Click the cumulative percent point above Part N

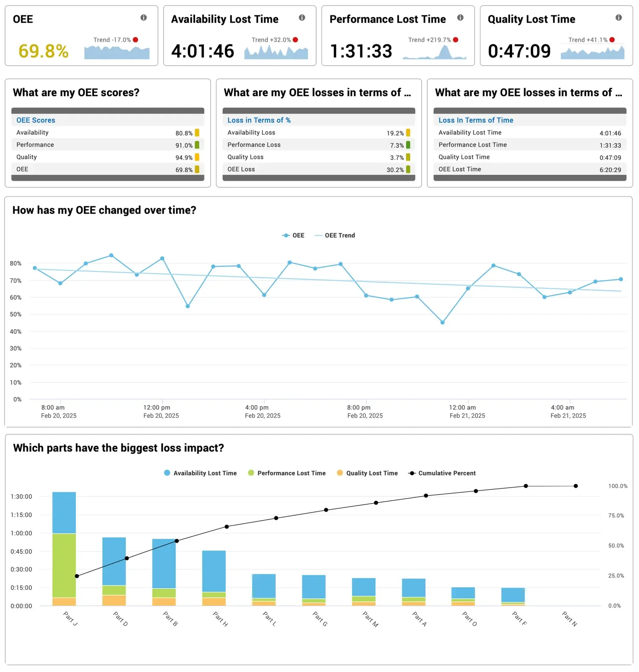576,486
